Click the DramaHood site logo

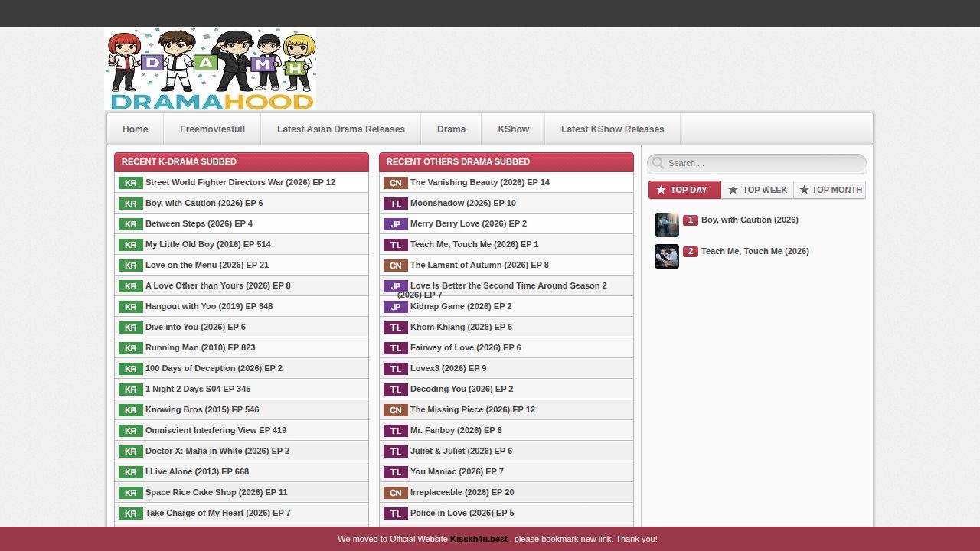210,70
